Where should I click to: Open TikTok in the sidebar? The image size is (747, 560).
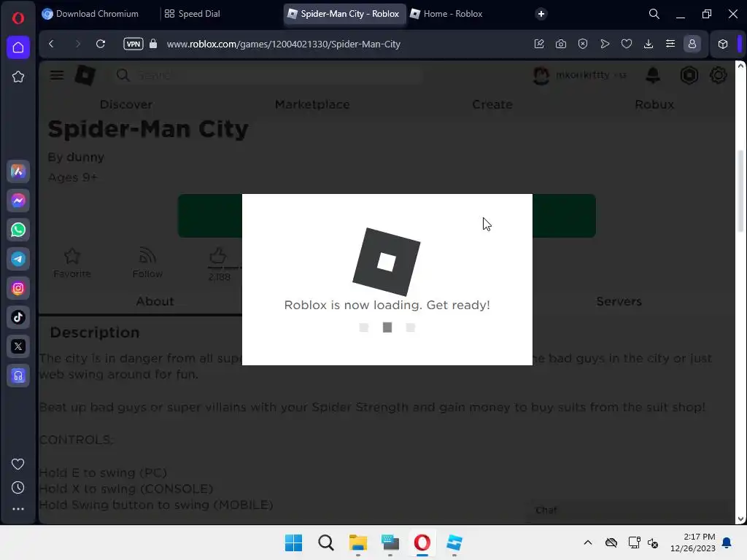pos(18,317)
